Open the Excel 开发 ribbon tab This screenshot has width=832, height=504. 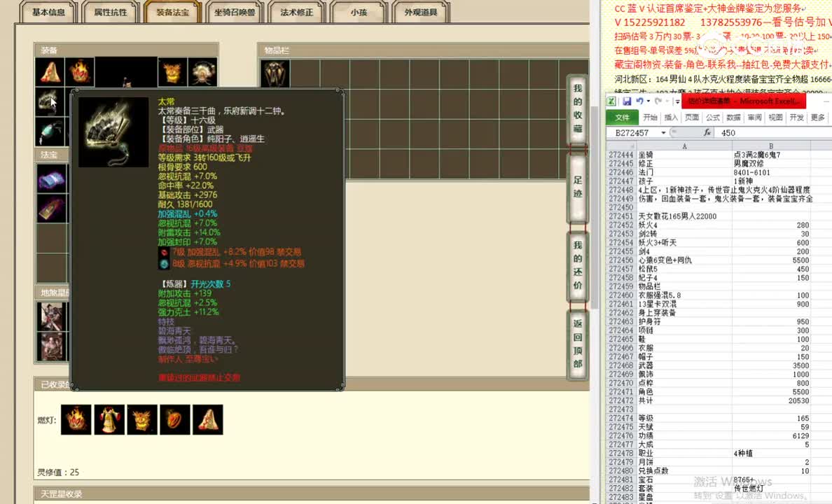[x=796, y=117]
